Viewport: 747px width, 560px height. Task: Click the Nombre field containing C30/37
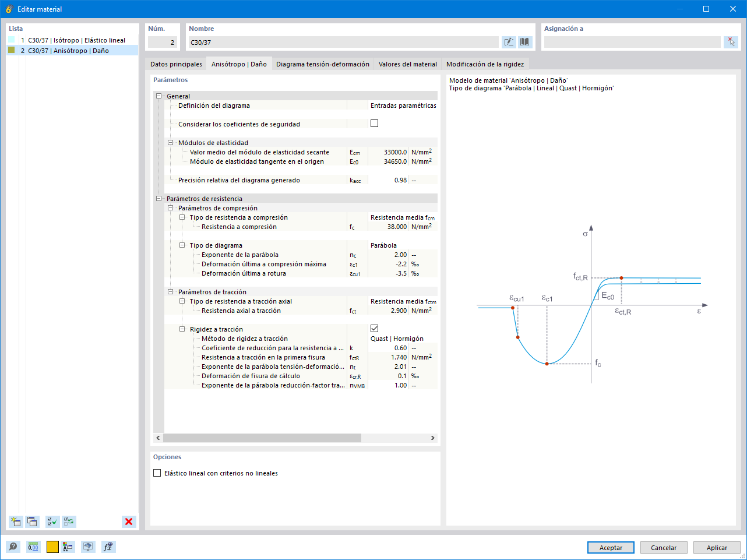click(x=343, y=42)
